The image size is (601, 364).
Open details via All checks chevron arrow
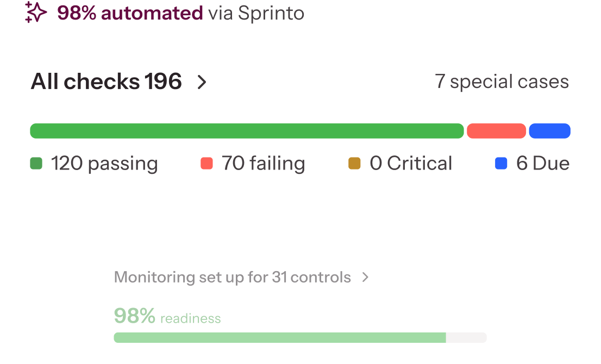pos(202,83)
